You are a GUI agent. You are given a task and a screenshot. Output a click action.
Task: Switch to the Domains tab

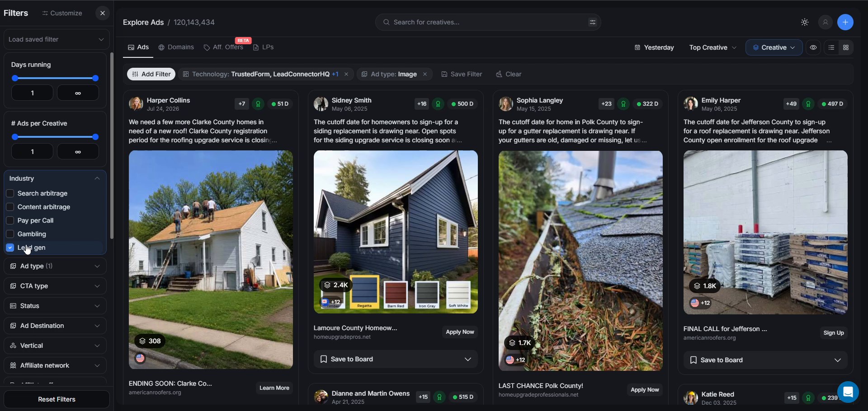coord(176,47)
